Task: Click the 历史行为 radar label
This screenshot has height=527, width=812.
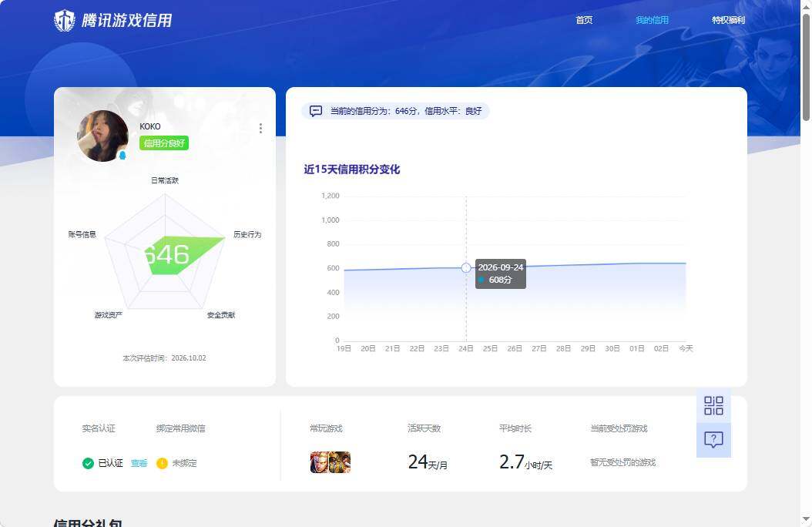Action: (x=247, y=234)
